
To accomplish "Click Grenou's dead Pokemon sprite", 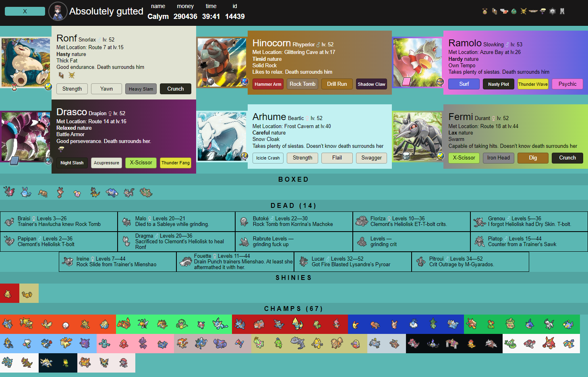I will tap(480, 222).
